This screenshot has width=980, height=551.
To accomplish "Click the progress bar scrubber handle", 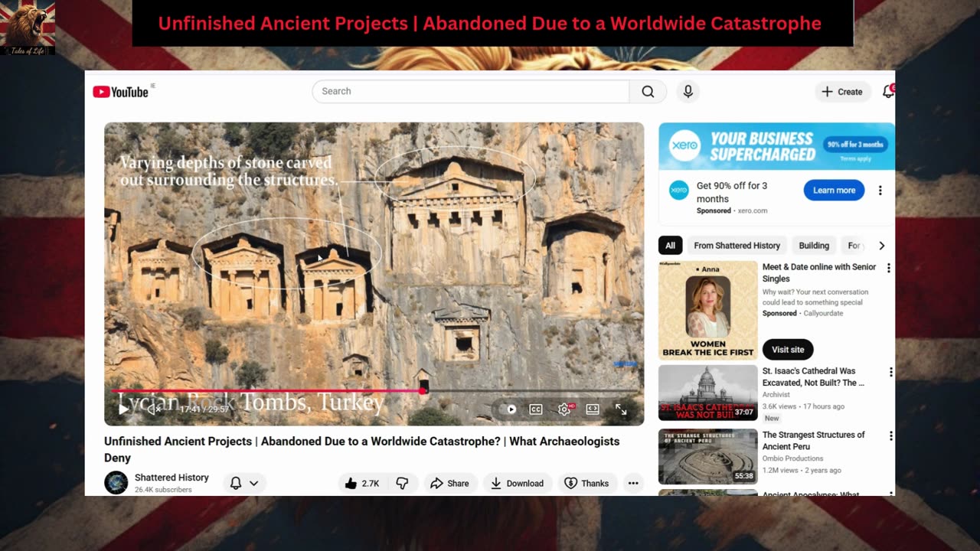I will click(x=423, y=391).
